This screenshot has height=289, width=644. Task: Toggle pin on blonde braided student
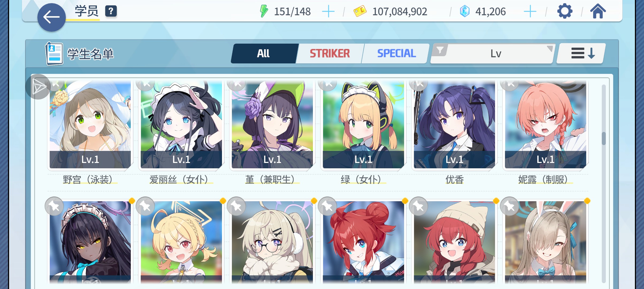tap(145, 206)
